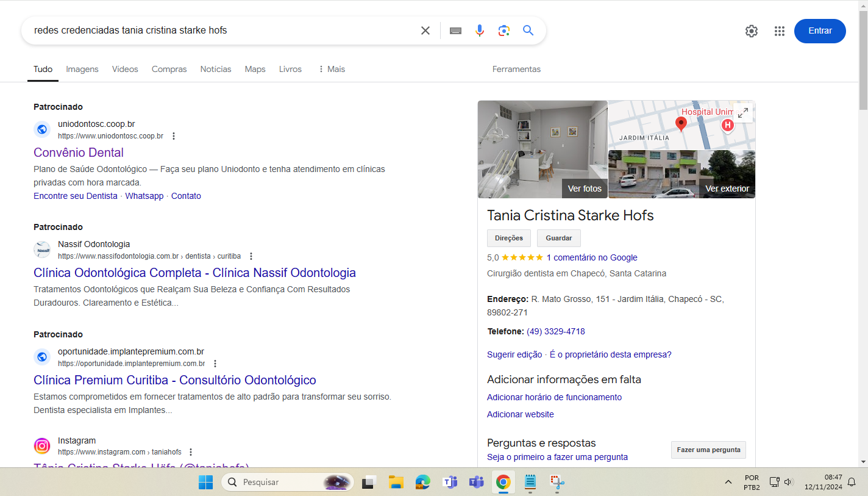Open File Explorer from the taskbar
The width and height of the screenshot is (868, 496).
coord(396,482)
